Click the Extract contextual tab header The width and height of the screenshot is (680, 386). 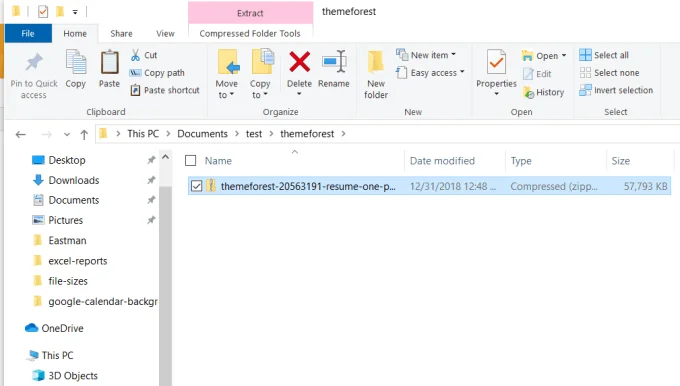click(x=250, y=13)
